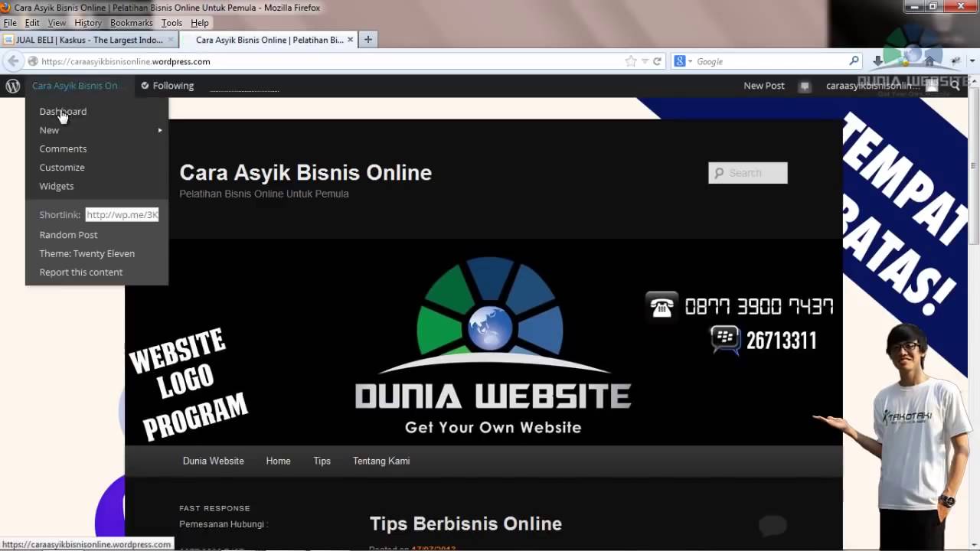Go to the Home nav link
Screen dimensions: 980x551
(x=278, y=461)
